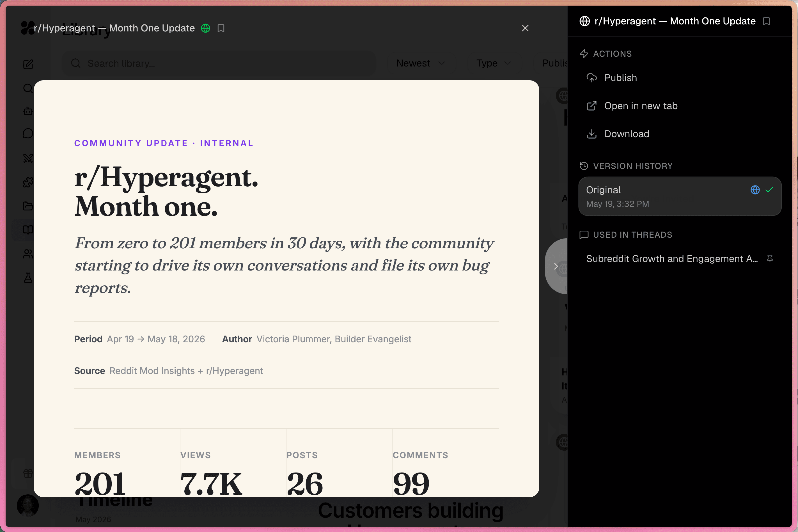Click the chevron handle beside the side panel
798x532 pixels.
coord(556,266)
